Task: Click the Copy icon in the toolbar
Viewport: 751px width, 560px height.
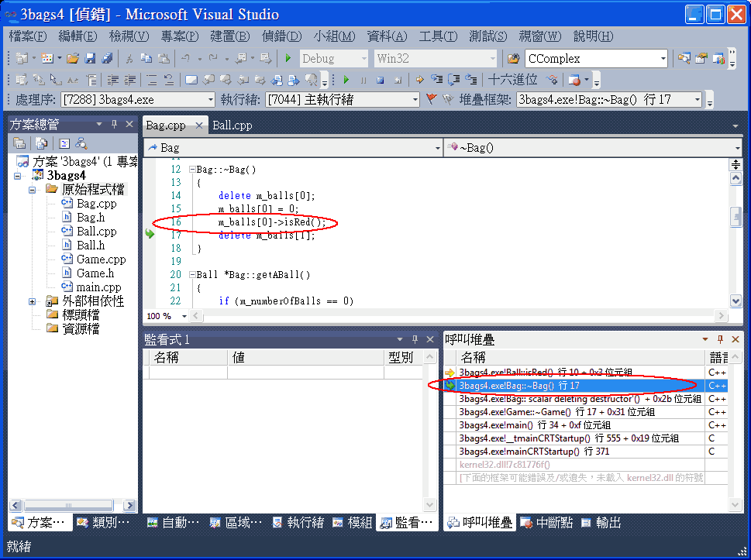Action: click(x=146, y=58)
